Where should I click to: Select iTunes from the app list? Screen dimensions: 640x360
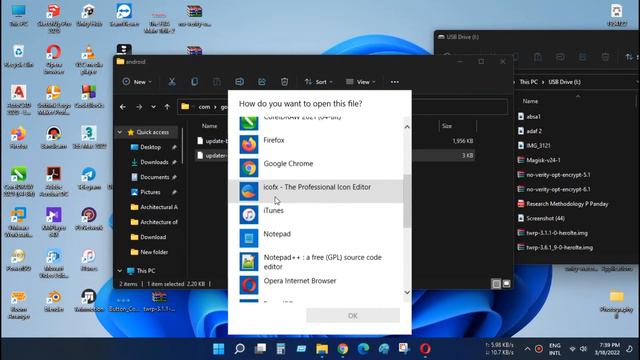point(316,215)
